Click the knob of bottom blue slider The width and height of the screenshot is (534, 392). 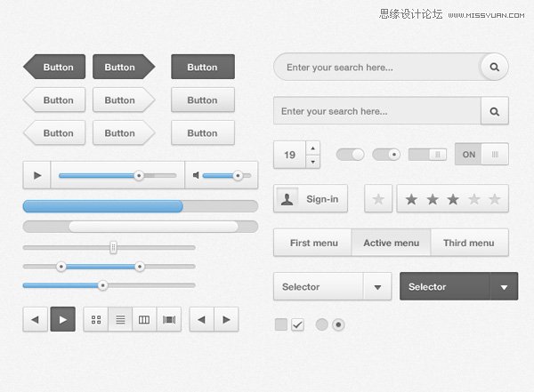[x=102, y=285]
